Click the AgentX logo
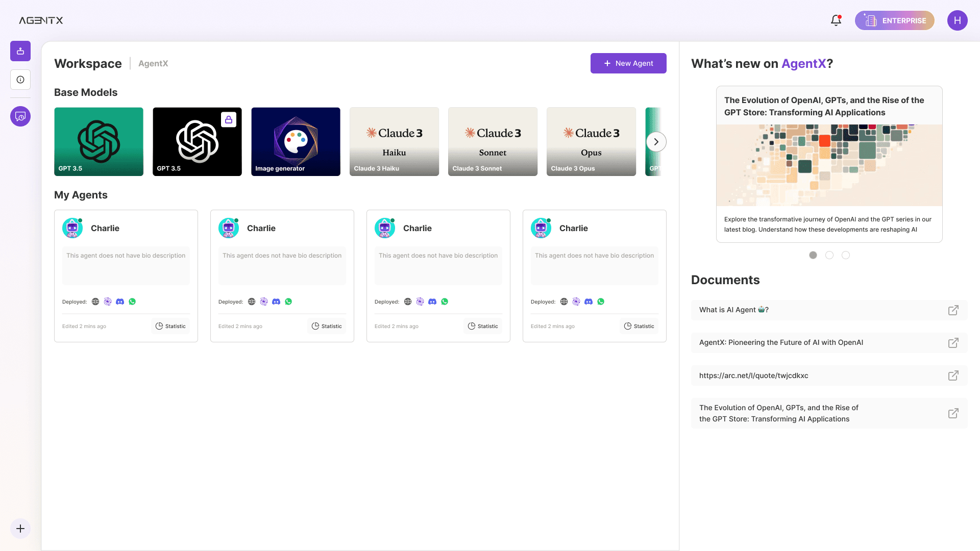Viewport: 980px width, 551px height. 41,20
